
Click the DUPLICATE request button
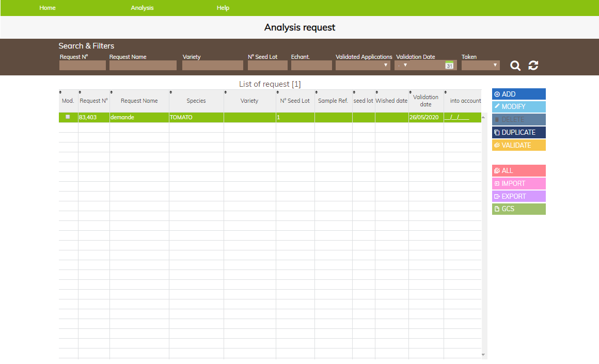518,132
